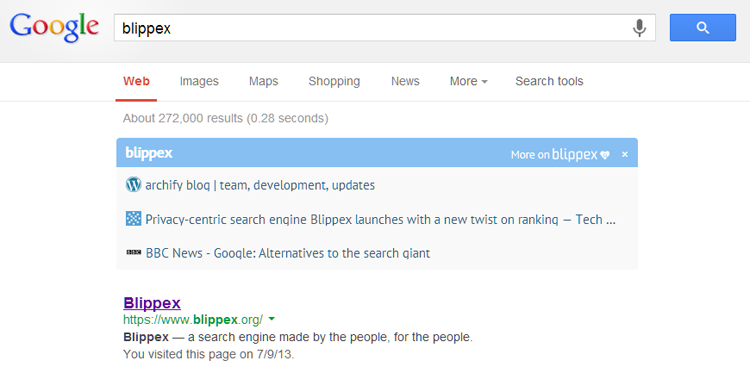Open archify blog result link
Viewport: 750px width, 373px height.
click(260, 185)
